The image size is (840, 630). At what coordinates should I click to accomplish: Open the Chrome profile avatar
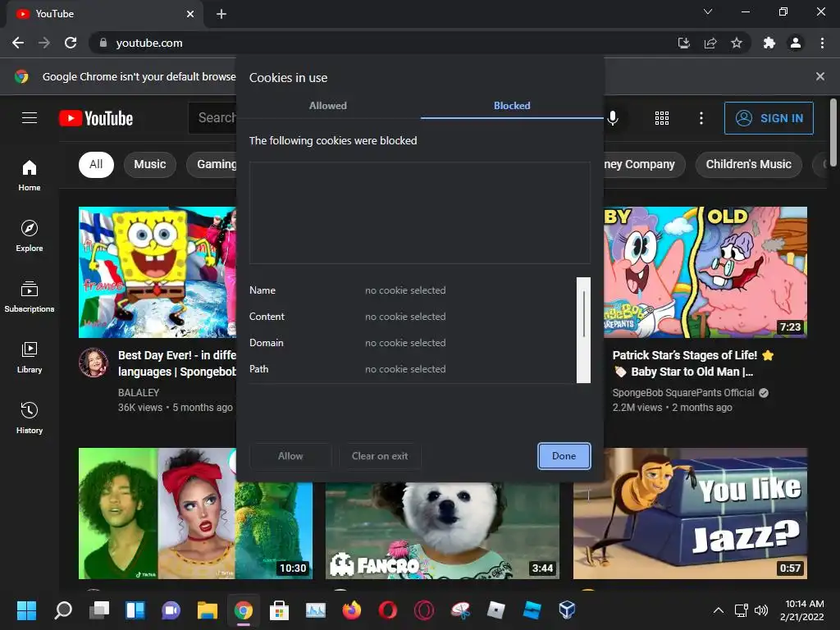click(x=796, y=43)
